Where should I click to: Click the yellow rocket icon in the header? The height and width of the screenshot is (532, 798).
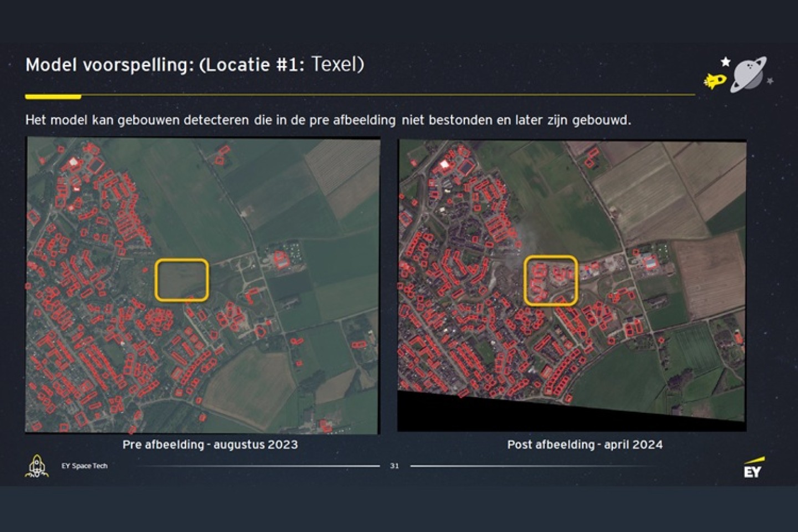pyautogui.click(x=715, y=81)
